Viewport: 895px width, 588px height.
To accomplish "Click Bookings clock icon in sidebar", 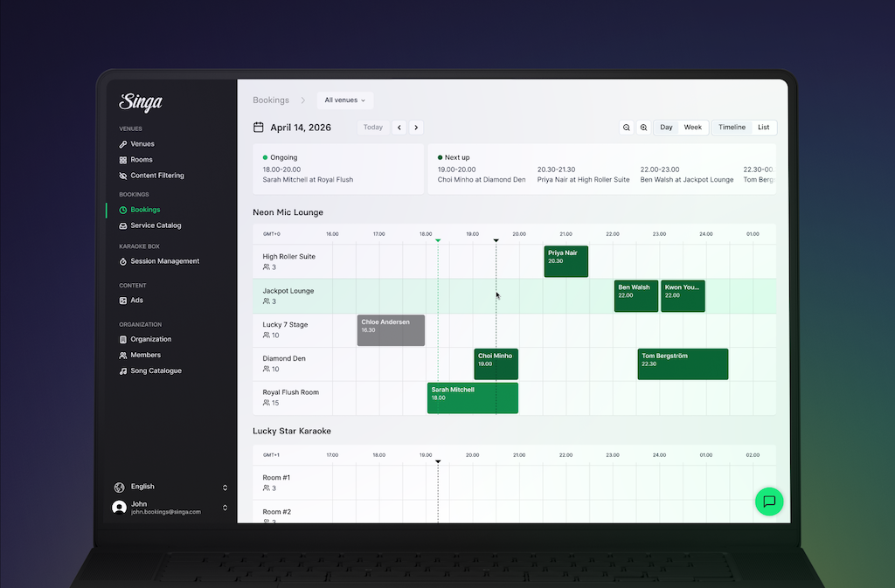I will tap(122, 210).
